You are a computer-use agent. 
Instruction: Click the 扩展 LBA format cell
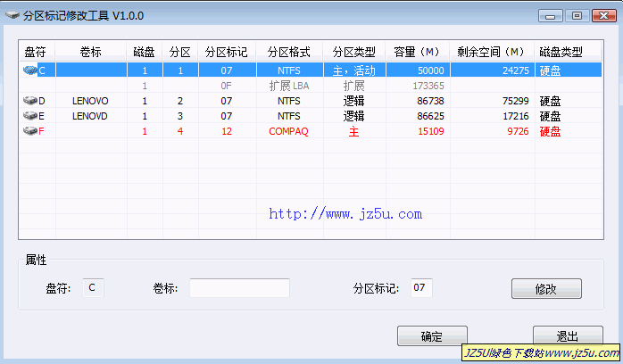pyautogui.click(x=289, y=86)
